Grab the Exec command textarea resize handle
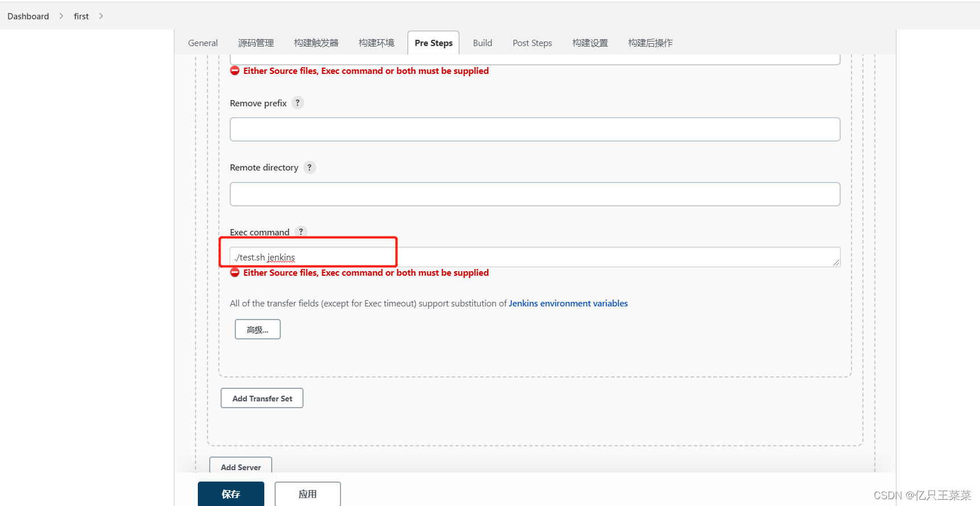This screenshot has width=980, height=506. [836, 263]
